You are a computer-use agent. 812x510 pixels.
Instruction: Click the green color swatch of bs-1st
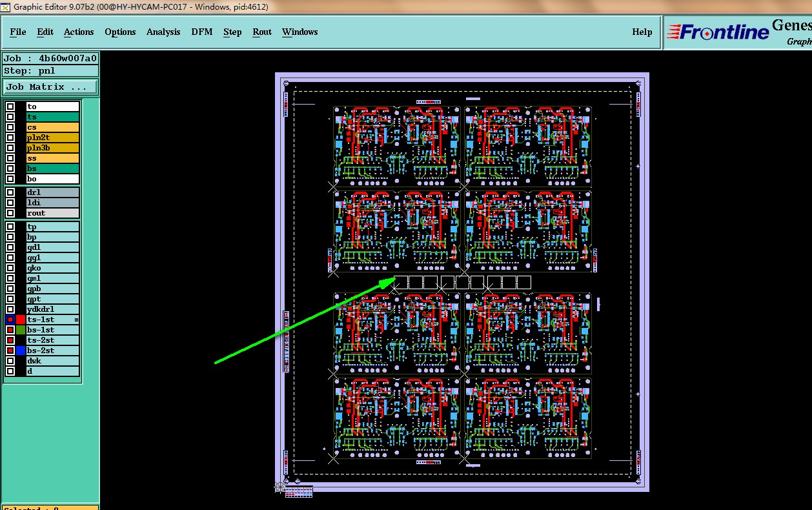click(21, 330)
